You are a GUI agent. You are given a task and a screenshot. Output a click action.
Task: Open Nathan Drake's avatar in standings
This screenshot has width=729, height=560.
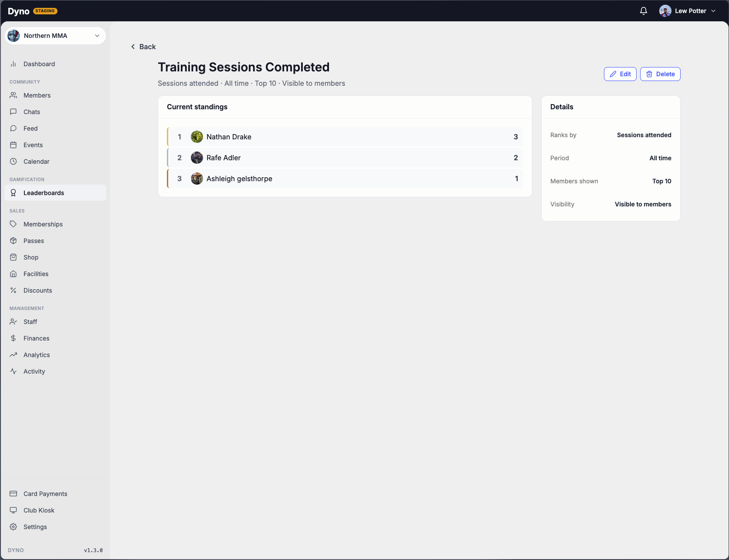click(x=197, y=137)
